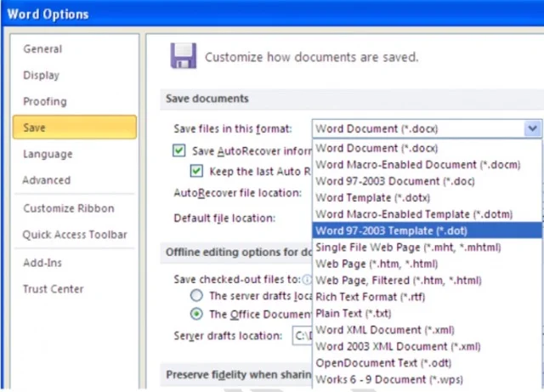
Task: Choose Word 97-2003 Template (*.dot)
Action: pyautogui.click(x=427, y=230)
